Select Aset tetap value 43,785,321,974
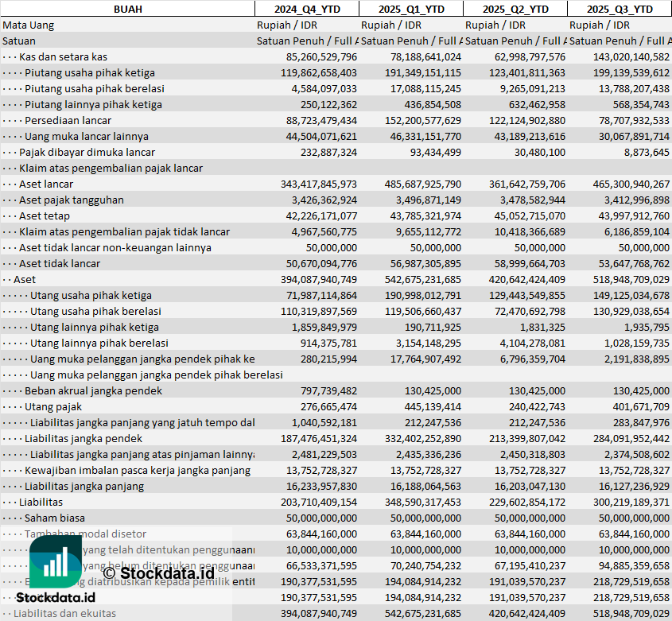672x621 pixels. (x=421, y=215)
